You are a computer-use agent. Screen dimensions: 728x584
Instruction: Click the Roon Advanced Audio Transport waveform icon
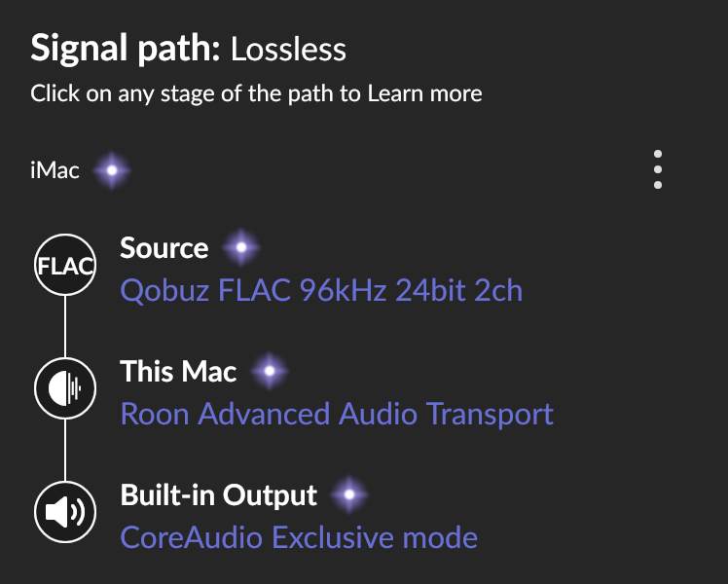65,388
